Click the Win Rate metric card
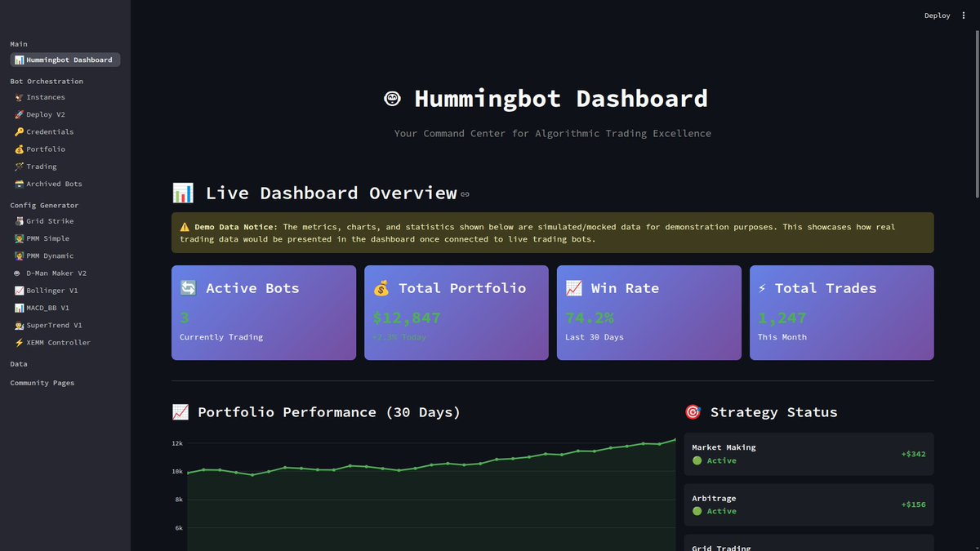Screen dimensions: 980x551 [x=649, y=313]
